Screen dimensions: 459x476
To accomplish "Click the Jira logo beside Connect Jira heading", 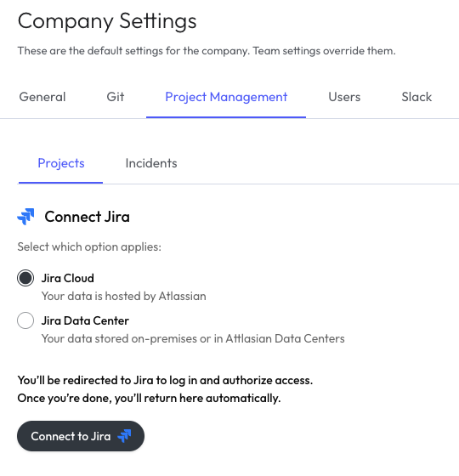I will coord(25,217).
